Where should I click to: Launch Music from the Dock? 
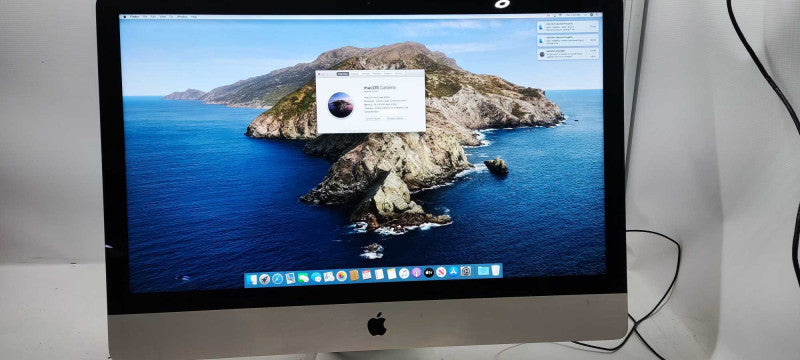(404, 274)
